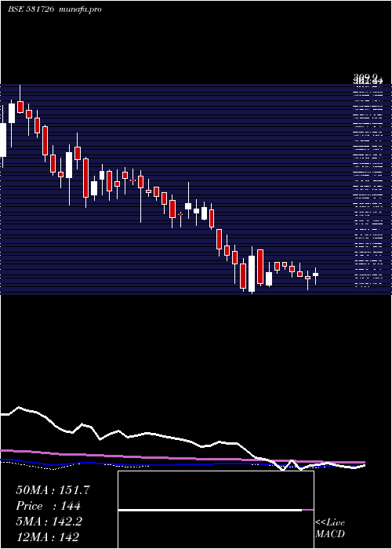The image size is (392, 549).
Task: Click the BSE 531726 ticker title
Action: click(31, 9)
